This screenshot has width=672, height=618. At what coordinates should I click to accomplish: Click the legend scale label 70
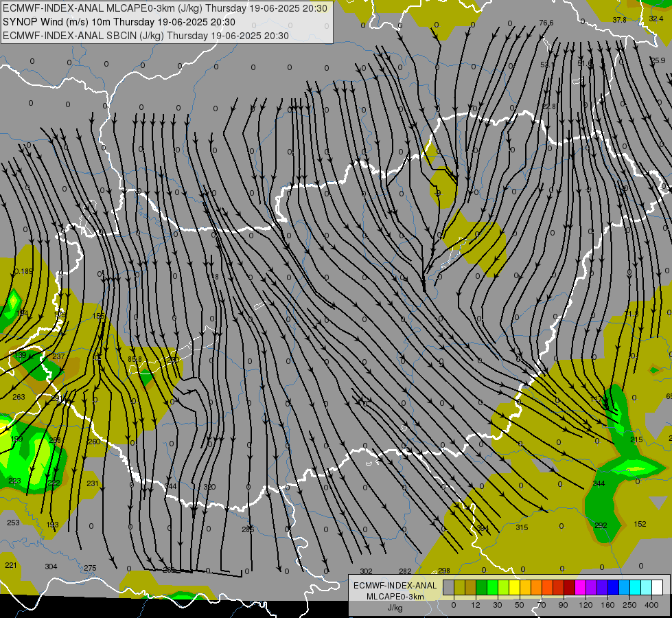pyautogui.click(x=542, y=605)
